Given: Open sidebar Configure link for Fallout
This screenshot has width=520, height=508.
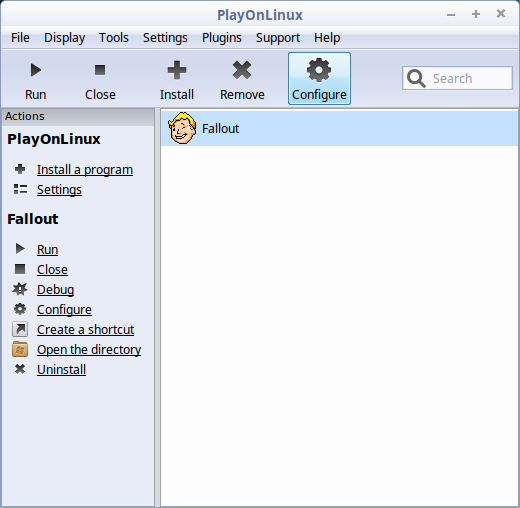Looking at the screenshot, I should [64, 310].
